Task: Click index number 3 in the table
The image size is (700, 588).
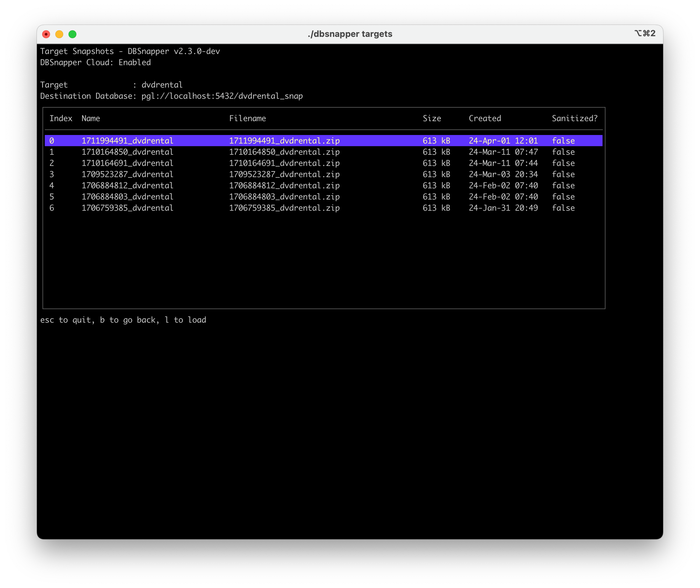Action: click(52, 174)
